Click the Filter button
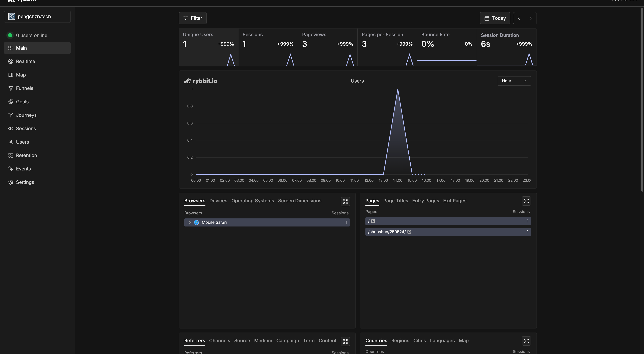Screen dimensions: 644x354 (x=193, y=18)
